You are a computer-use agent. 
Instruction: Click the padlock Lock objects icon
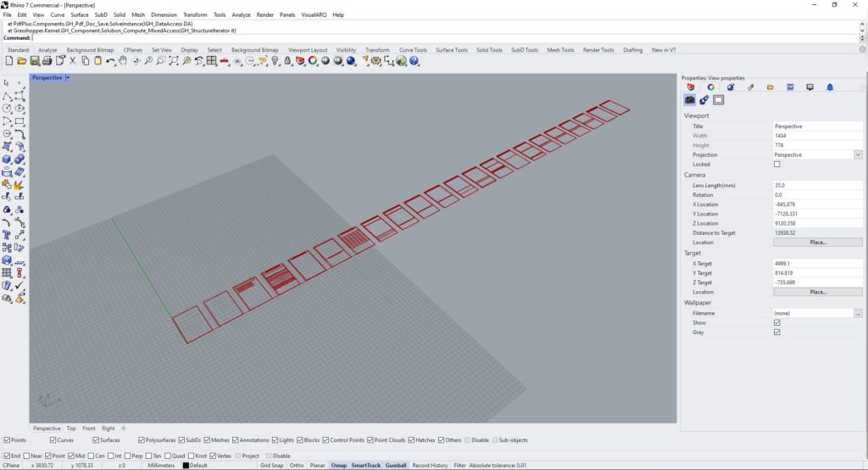287,61
